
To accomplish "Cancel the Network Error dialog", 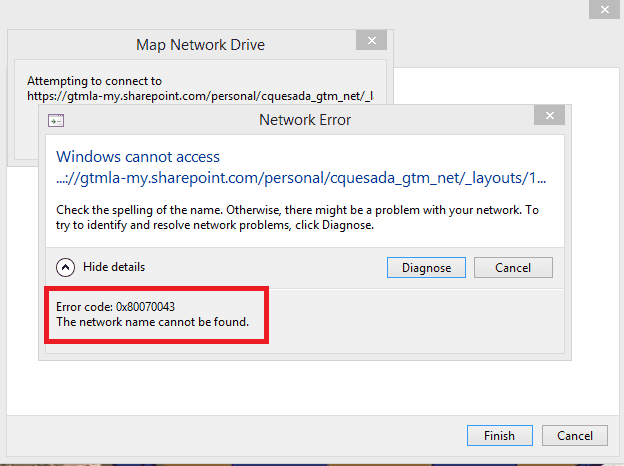I will (513, 267).
